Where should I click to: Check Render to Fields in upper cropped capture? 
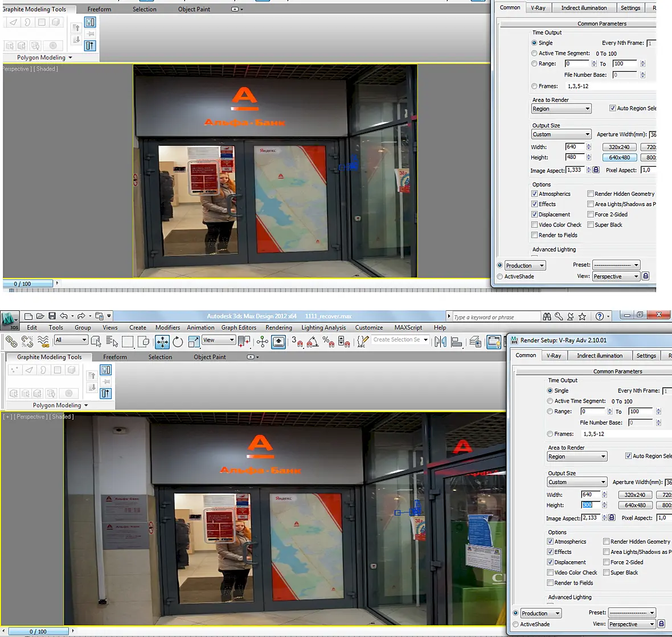[x=534, y=235]
